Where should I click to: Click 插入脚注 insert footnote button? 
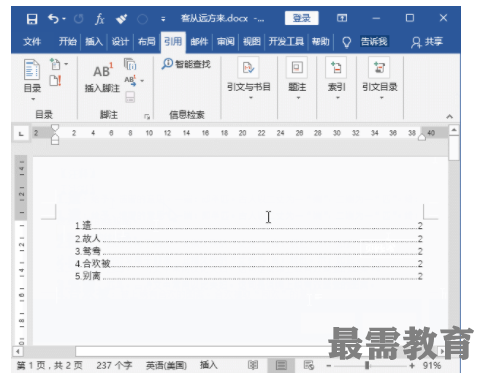tap(102, 77)
